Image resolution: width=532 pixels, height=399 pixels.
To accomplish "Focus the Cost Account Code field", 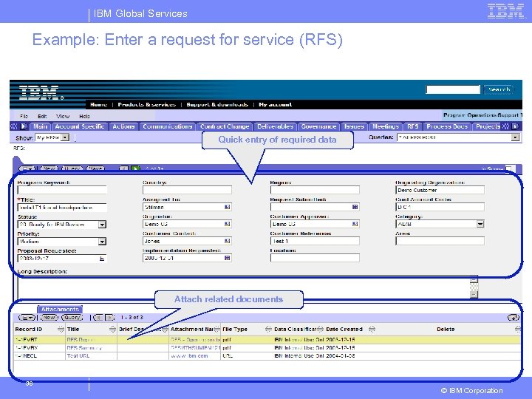I will click(x=440, y=207).
